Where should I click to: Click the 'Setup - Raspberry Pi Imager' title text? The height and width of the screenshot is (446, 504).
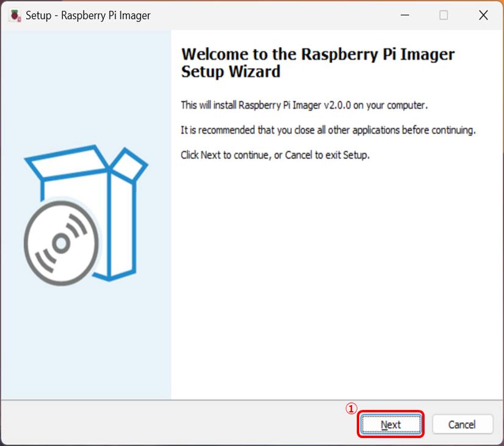(88, 15)
